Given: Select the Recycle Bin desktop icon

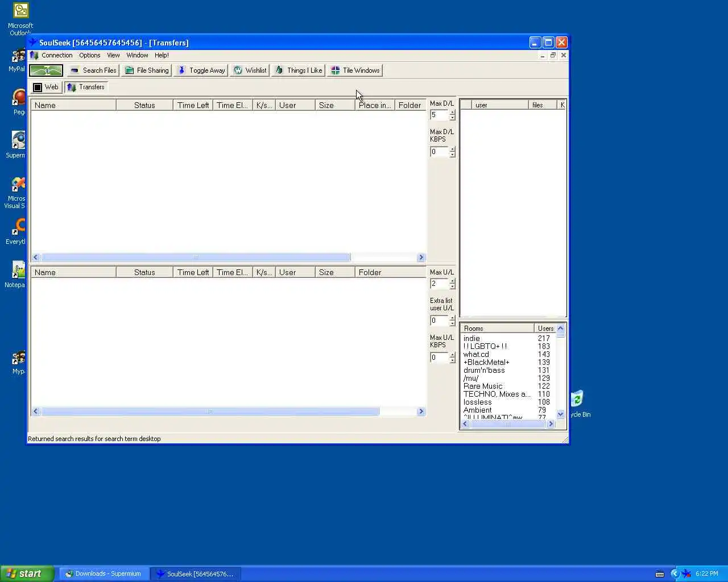Looking at the screenshot, I should click(x=578, y=404).
